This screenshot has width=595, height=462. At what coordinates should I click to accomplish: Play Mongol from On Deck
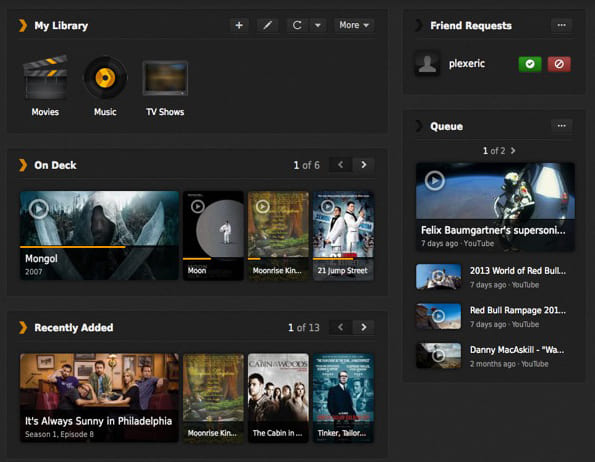click(39, 209)
